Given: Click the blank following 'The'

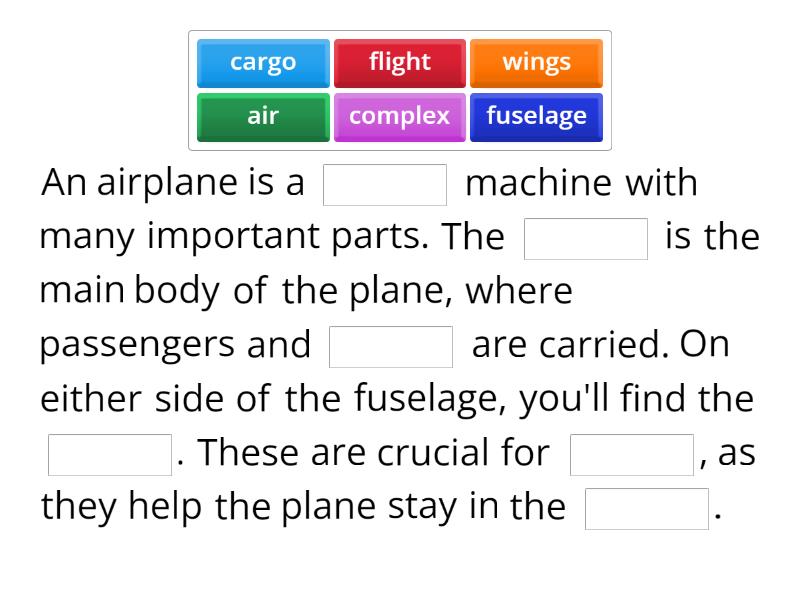Looking at the screenshot, I should 585,238.
